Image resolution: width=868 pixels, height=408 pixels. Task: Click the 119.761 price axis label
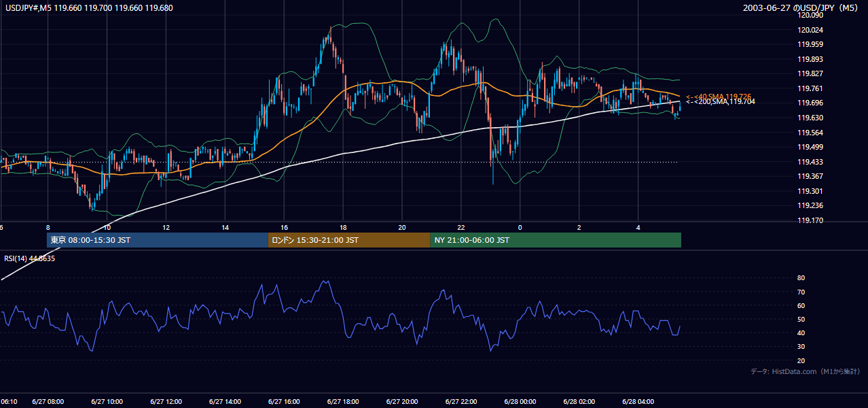(x=812, y=88)
